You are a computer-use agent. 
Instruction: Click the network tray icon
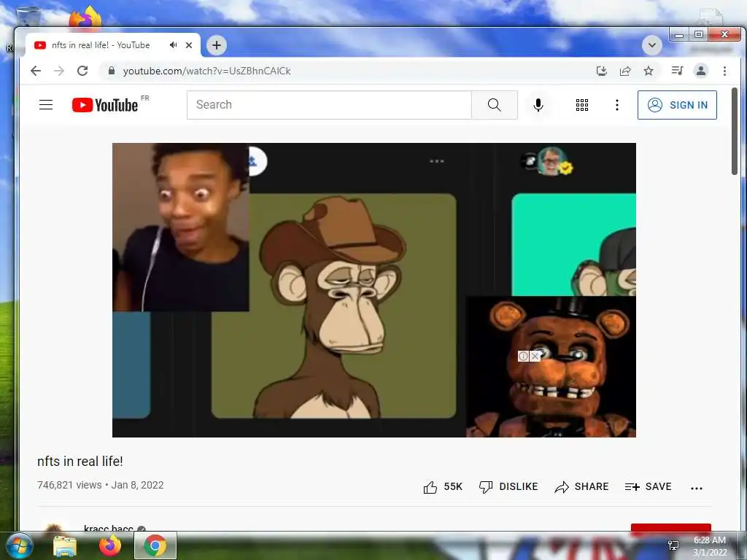coord(673,545)
